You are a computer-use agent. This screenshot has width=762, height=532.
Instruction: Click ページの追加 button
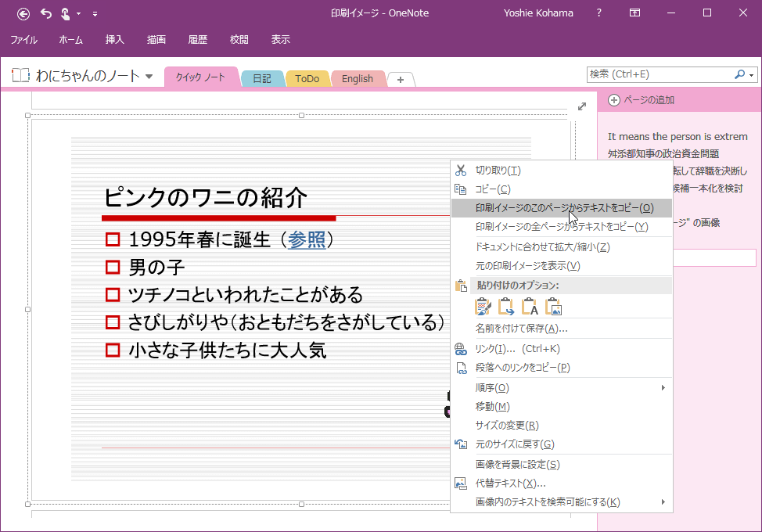click(x=642, y=100)
